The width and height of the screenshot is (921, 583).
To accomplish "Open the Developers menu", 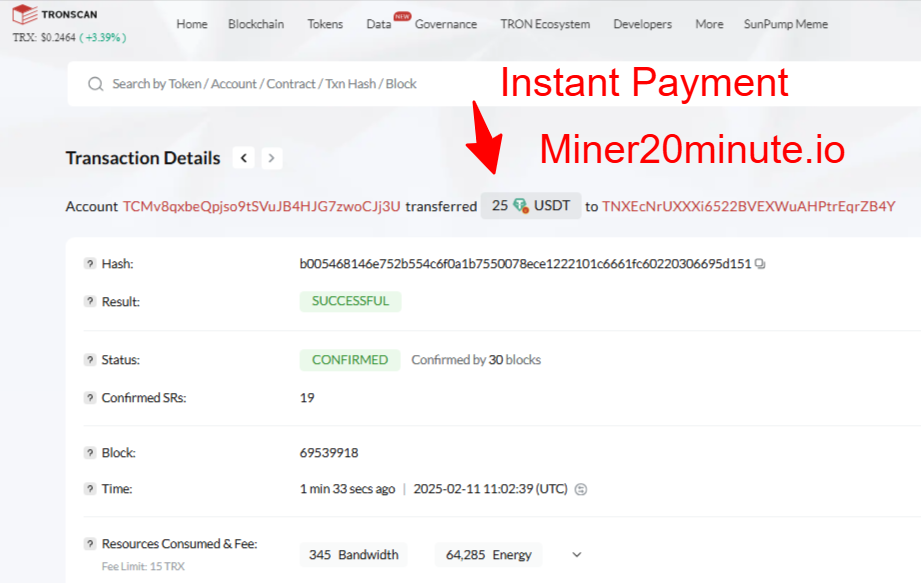I will 643,24.
